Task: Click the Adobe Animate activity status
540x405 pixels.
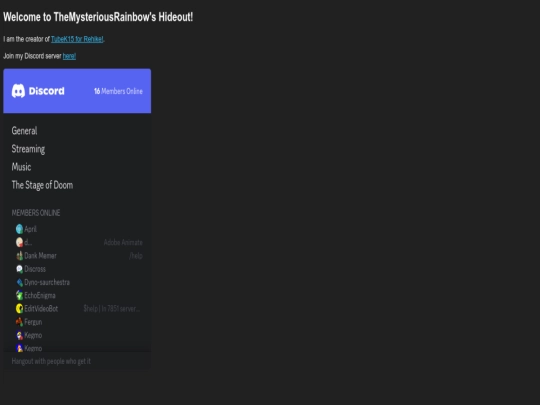Action: pos(123,242)
